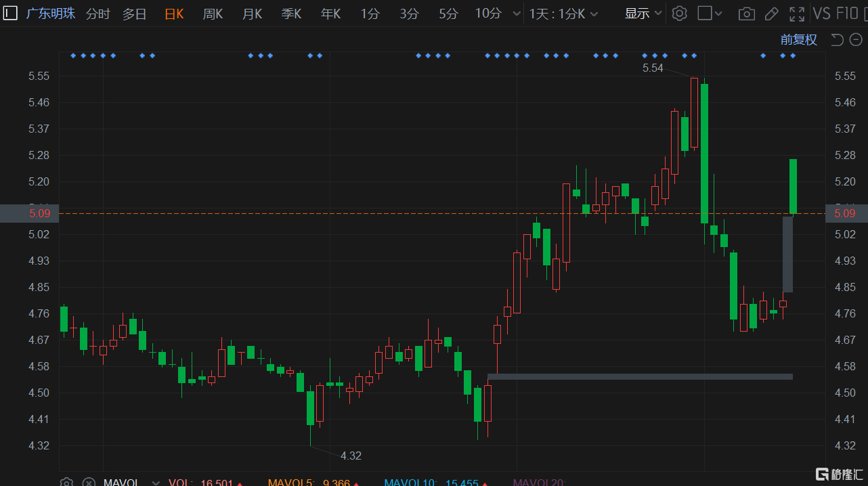Switch to 3分 three-minute chart

[409, 14]
